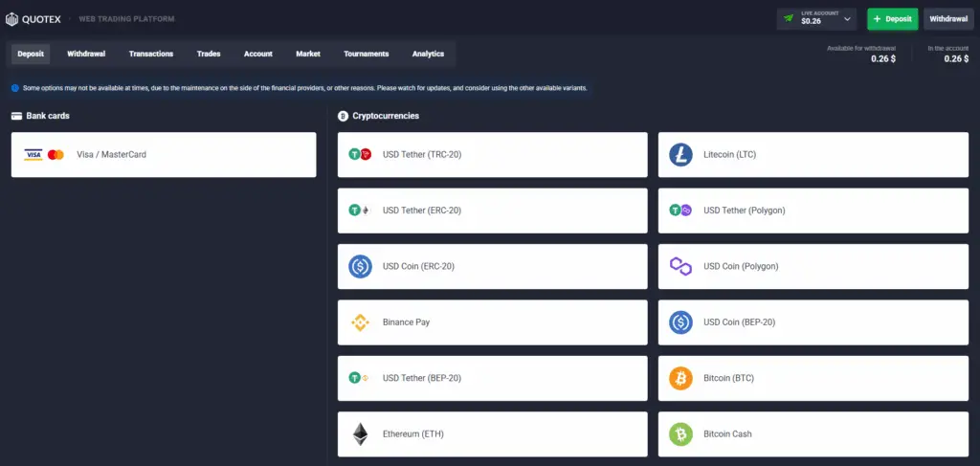Click the USD Tether ERC-20 coin icon
980x466 pixels.
360,211
